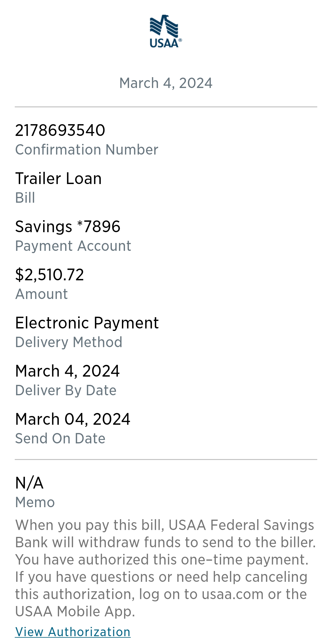
Task: Select the Savings *7896 account text
Action: click(x=68, y=226)
